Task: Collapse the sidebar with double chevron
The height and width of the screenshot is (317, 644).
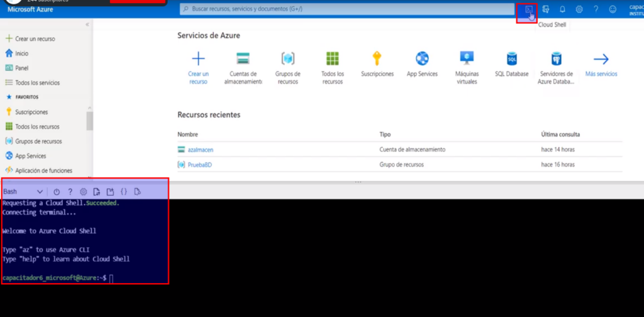Action: (87, 25)
